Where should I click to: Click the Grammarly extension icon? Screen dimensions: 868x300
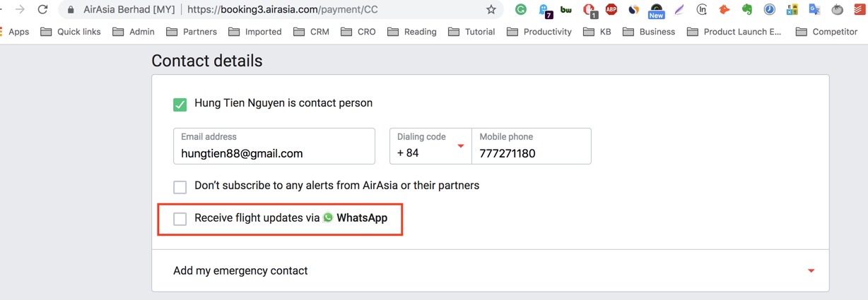point(521,10)
